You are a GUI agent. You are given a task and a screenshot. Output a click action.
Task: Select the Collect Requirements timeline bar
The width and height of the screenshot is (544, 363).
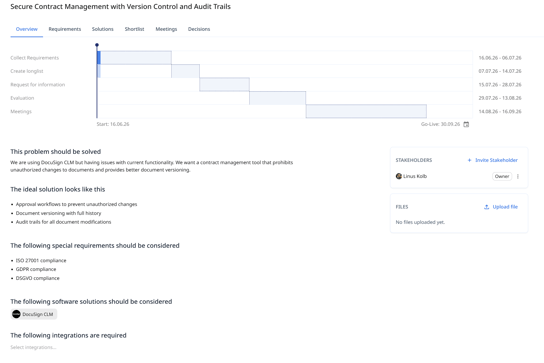point(134,58)
